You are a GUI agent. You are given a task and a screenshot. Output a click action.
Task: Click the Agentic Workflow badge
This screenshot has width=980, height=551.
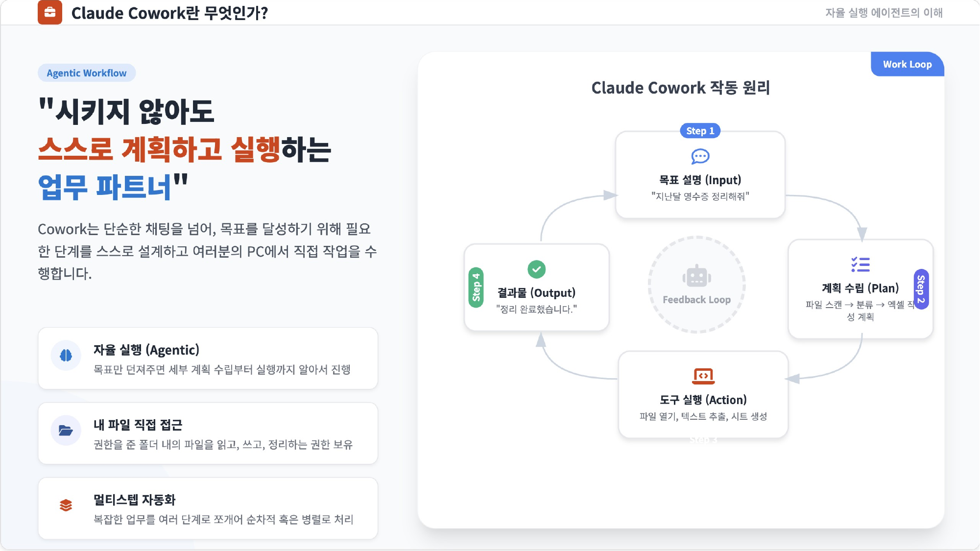87,73
